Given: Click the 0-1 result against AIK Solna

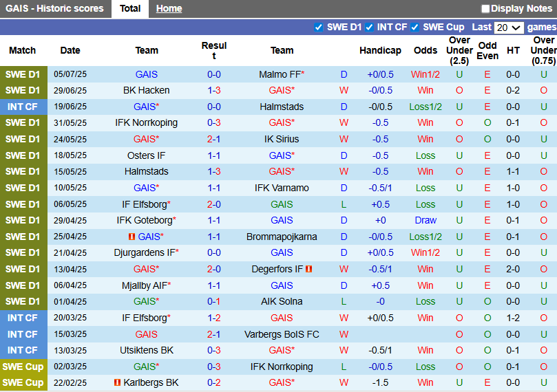Looking at the screenshot, I should pos(214,301).
